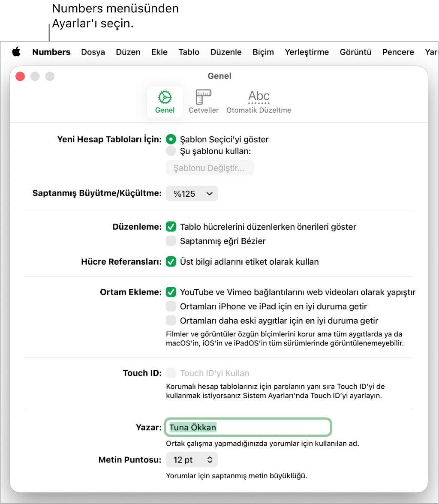Viewport: 439px width, 504px height.
Task: Open the Biçim menu
Action: tap(263, 52)
